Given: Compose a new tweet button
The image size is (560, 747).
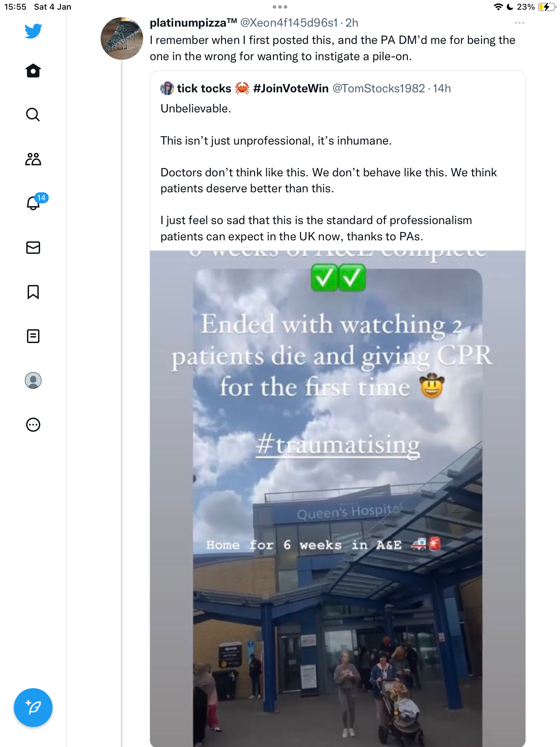Looking at the screenshot, I should click(x=33, y=708).
